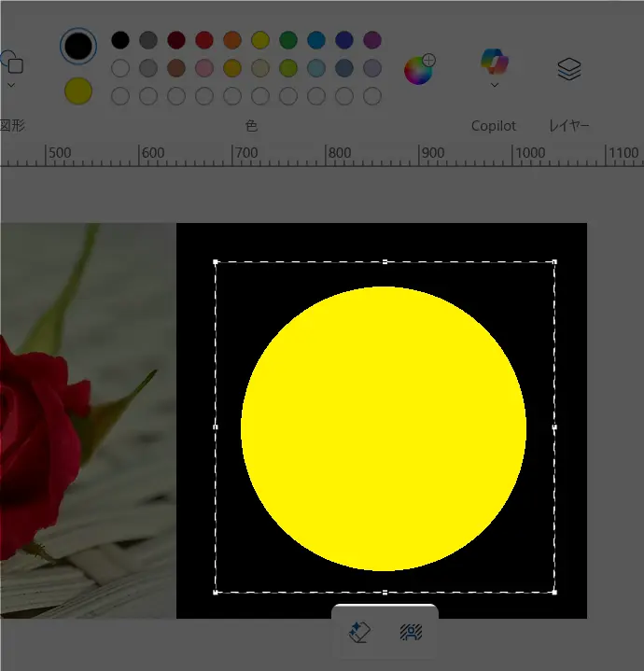The height and width of the screenshot is (671, 644).
Task: Pick indigo blue in the top palette row
Action: [x=344, y=40]
